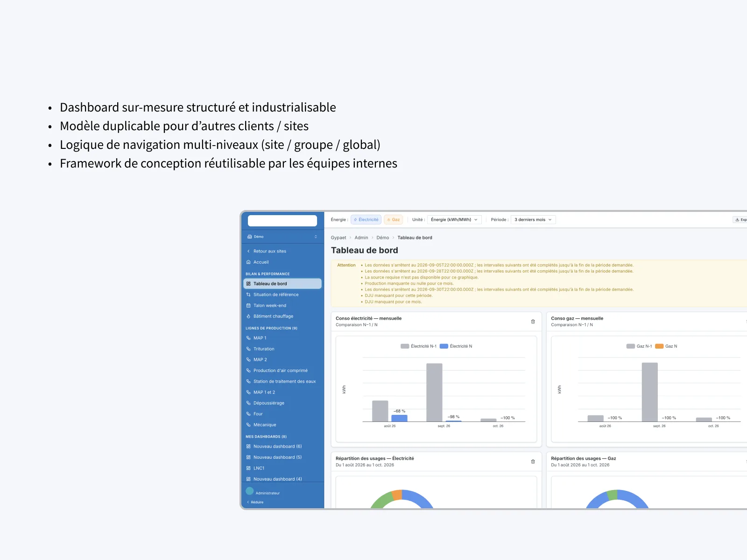Click the Administrateur avatar circle
The height and width of the screenshot is (560, 747).
pyautogui.click(x=250, y=491)
